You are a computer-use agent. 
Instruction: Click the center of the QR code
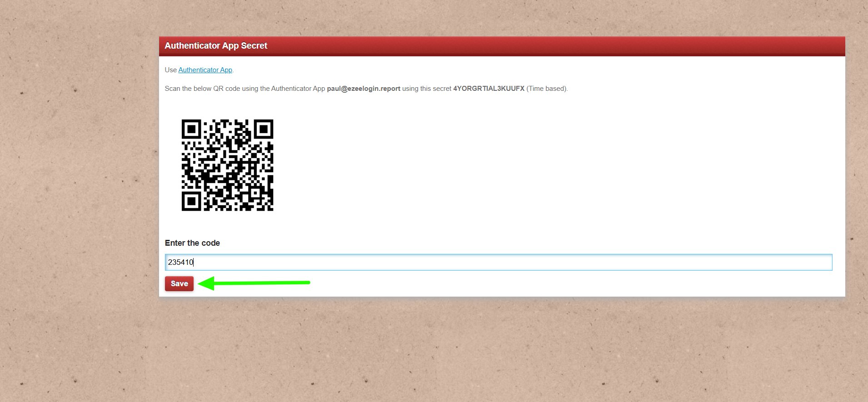(227, 165)
